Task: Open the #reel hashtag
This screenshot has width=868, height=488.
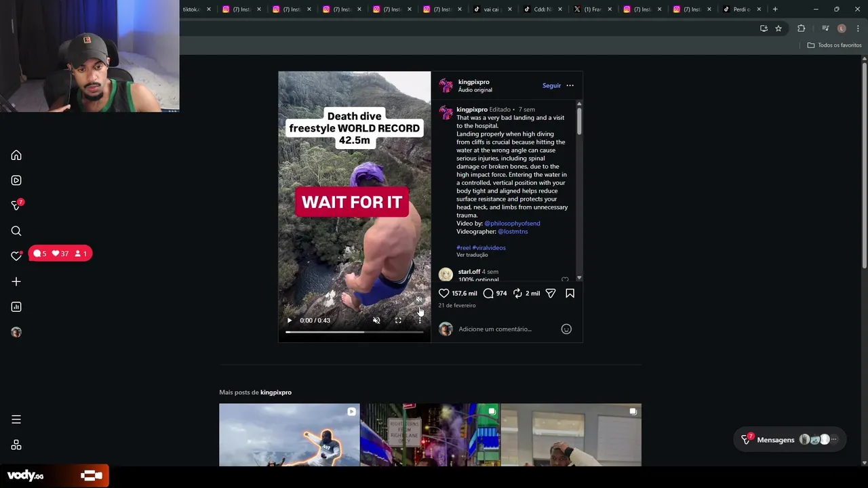Action: pos(463,248)
